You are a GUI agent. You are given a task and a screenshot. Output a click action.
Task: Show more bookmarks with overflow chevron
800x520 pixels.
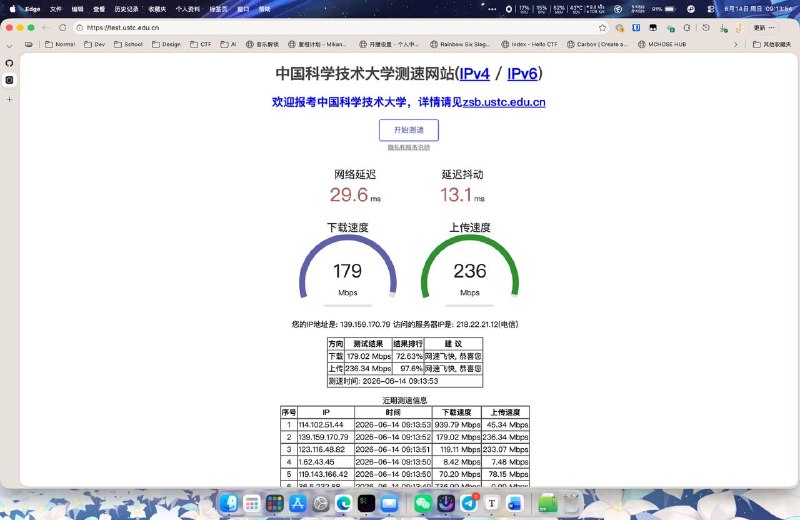735,44
